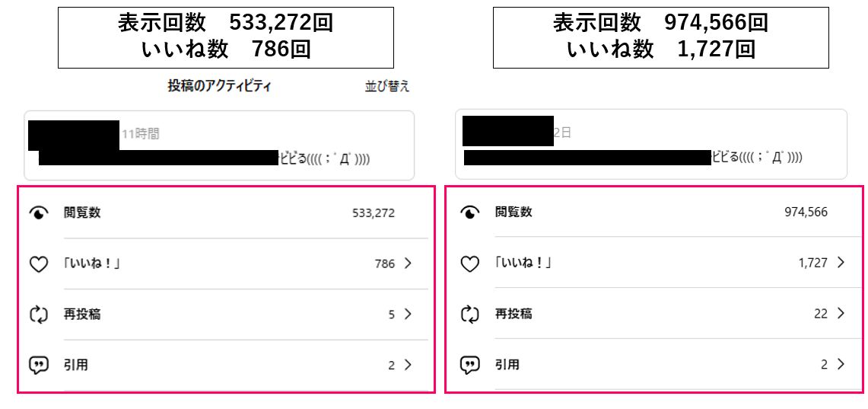Select the 投稿のアクティビティ heading
The width and height of the screenshot is (868, 409).
tap(220, 86)
